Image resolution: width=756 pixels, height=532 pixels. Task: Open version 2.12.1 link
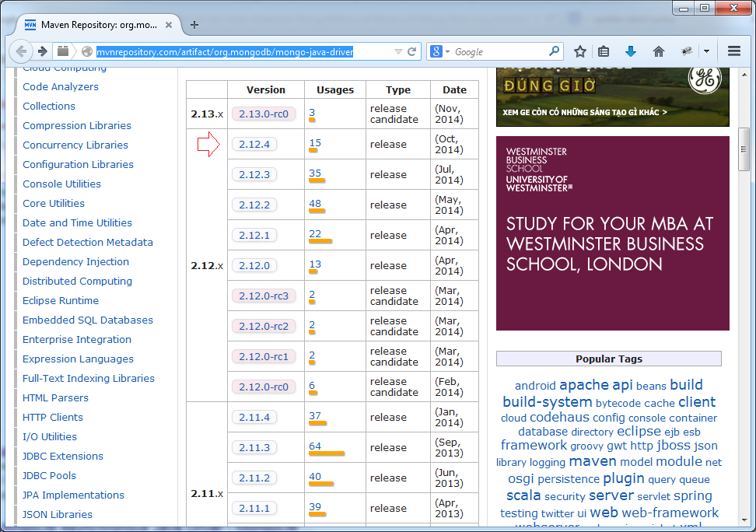[254, 236]
